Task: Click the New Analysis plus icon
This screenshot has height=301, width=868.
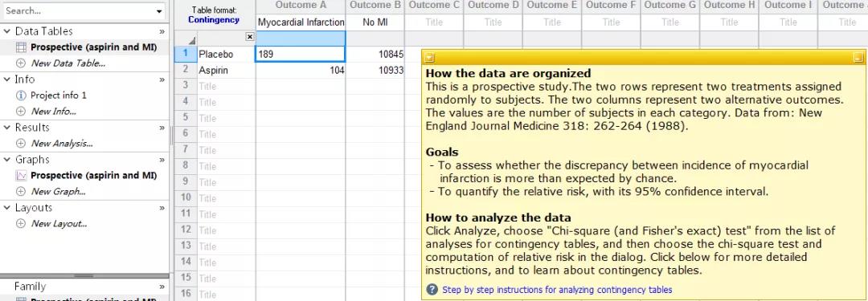Action: point(21,144)
